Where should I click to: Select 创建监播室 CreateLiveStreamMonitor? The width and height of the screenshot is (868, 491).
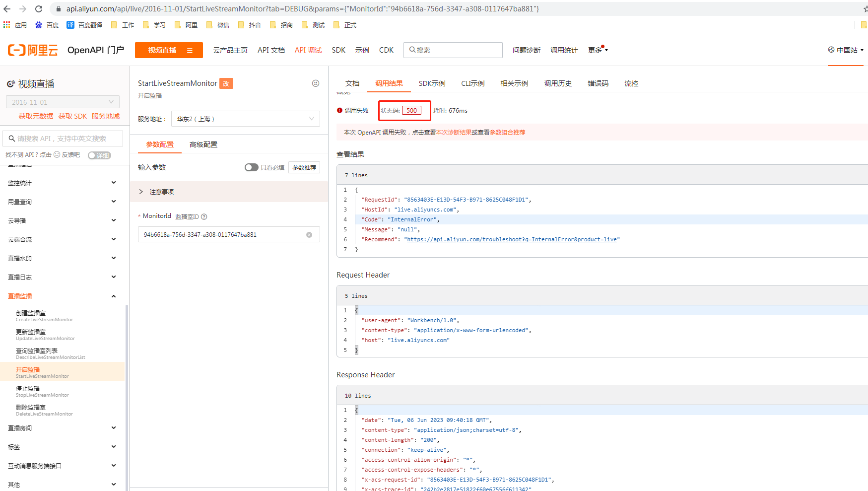[x=62, y=316]
